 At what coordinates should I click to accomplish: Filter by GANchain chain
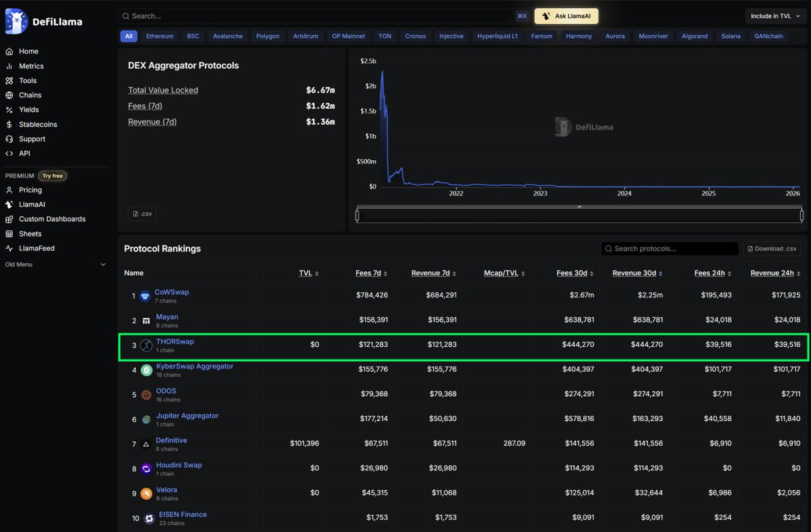click(768, 36)
